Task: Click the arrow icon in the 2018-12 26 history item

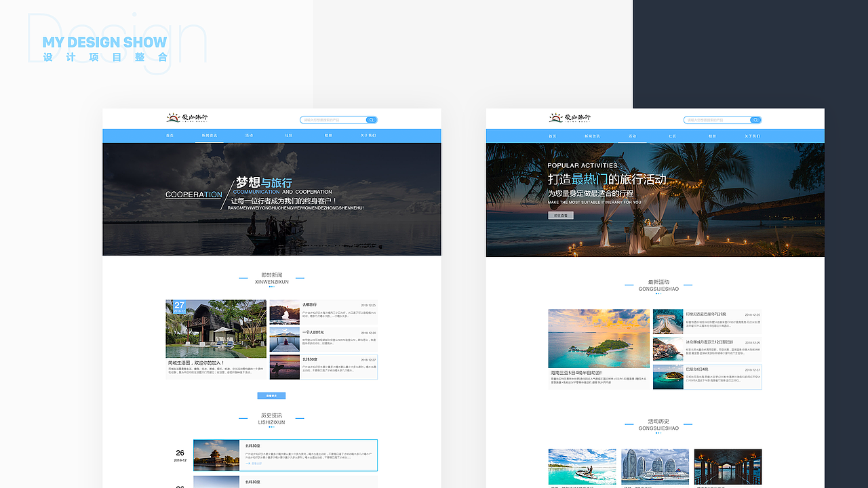Action: tap(249, 464)
